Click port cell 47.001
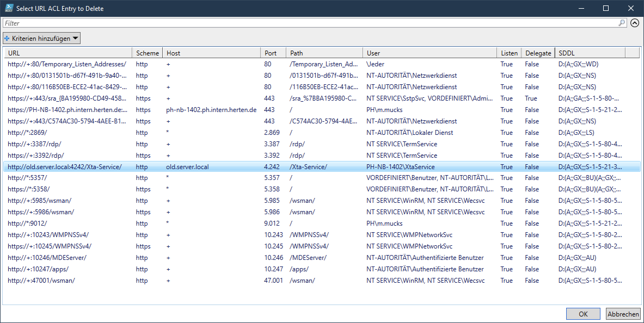The height and width of the screenshot is (323, 644). (273, 281)
